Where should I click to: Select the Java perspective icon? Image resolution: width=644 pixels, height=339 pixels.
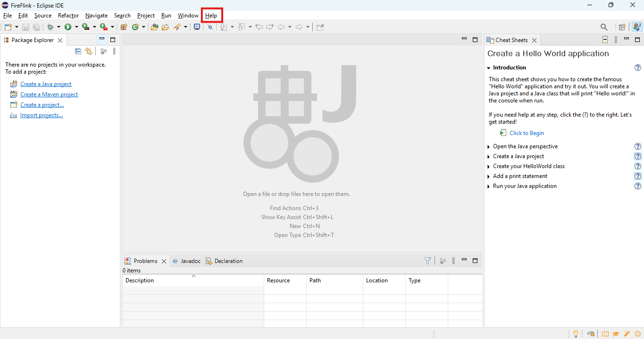coord(637,27)
